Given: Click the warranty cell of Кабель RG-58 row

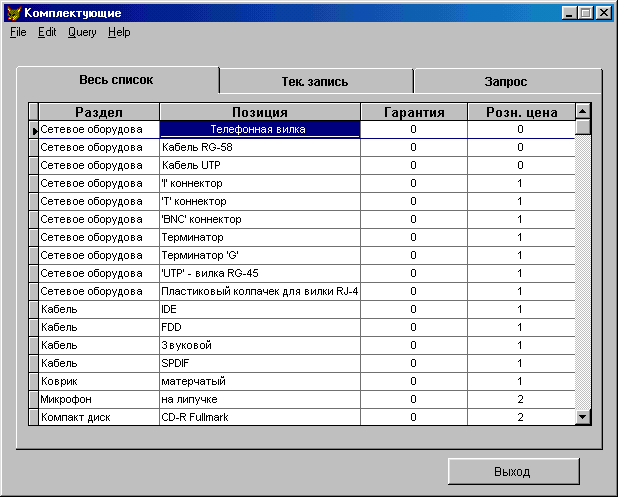Looking at the screenshot, I should click(x=414, y=147).
